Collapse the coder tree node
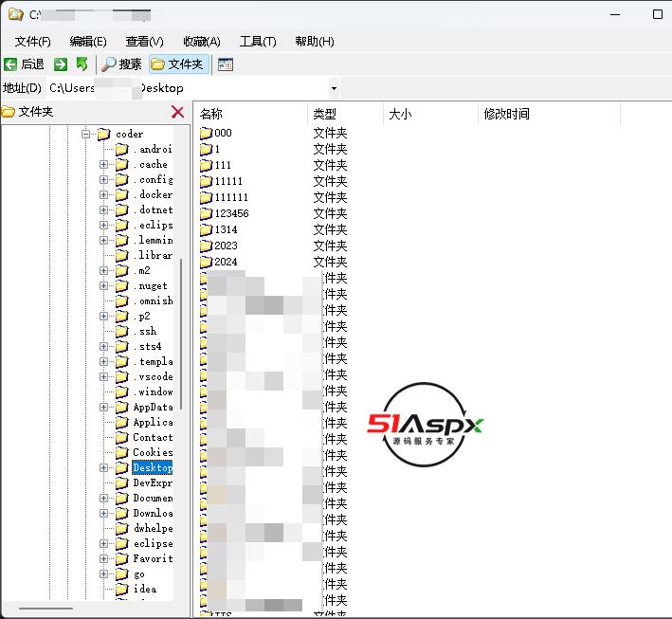 pos(85,135)
